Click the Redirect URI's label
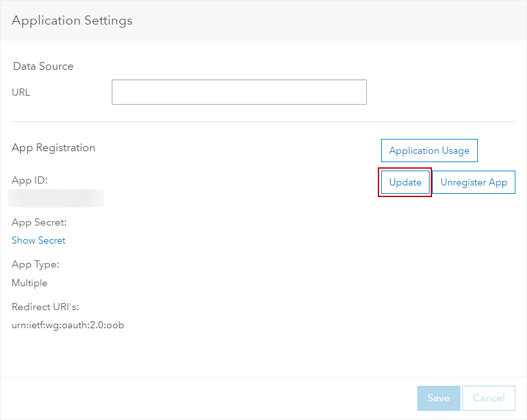Screen dimensions: 527x420 tap(45, 306)
